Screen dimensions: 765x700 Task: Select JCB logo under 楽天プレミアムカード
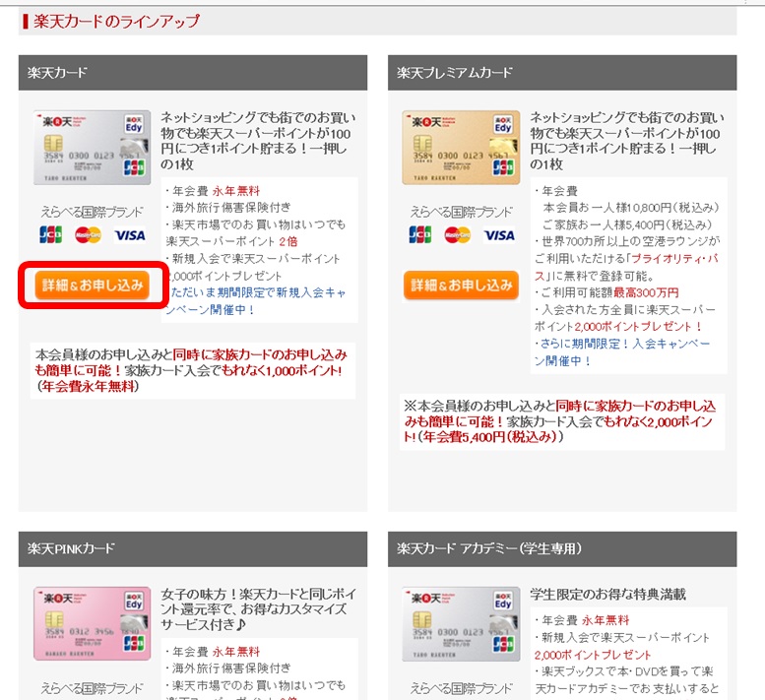(419, 235)
